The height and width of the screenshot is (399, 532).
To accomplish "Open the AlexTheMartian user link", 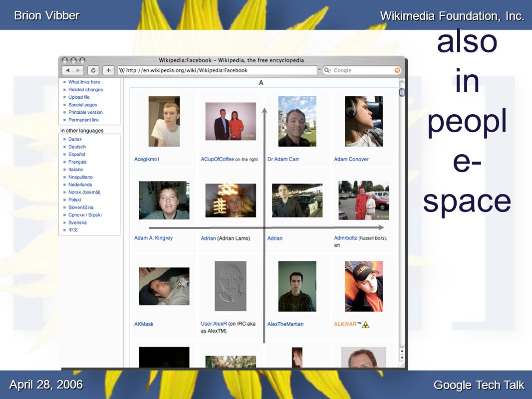I will [285, 324].
